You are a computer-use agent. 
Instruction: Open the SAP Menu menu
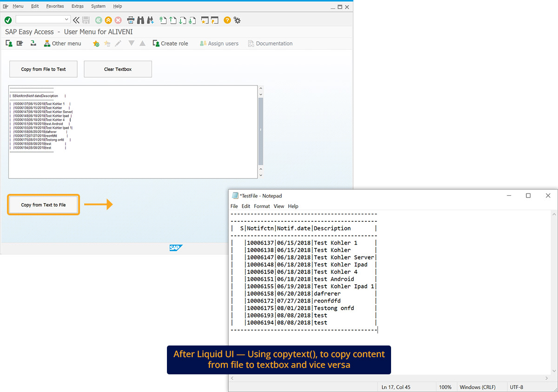pyautogui.click(x=18, y=6)
